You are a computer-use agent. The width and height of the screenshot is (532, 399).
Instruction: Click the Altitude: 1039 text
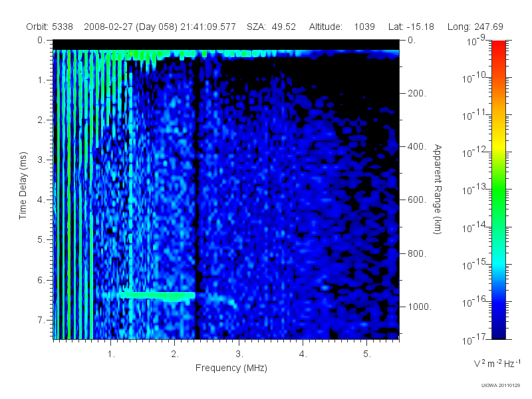342,27
